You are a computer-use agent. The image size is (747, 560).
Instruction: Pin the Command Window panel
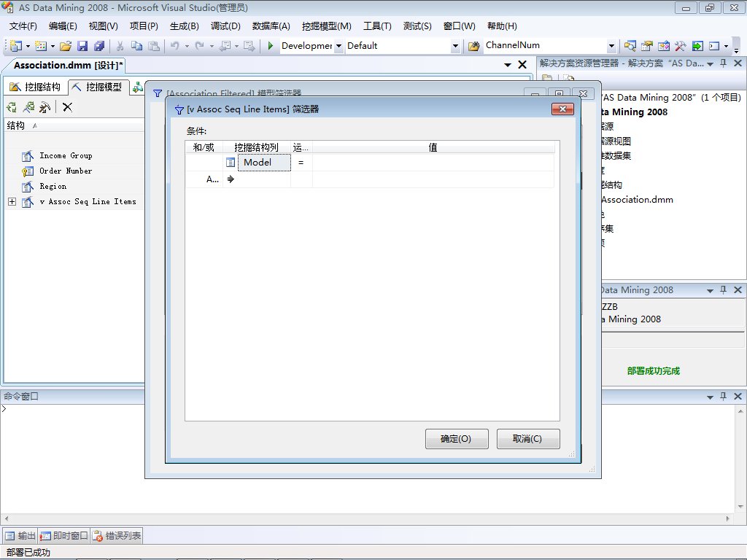pos(723,396)
